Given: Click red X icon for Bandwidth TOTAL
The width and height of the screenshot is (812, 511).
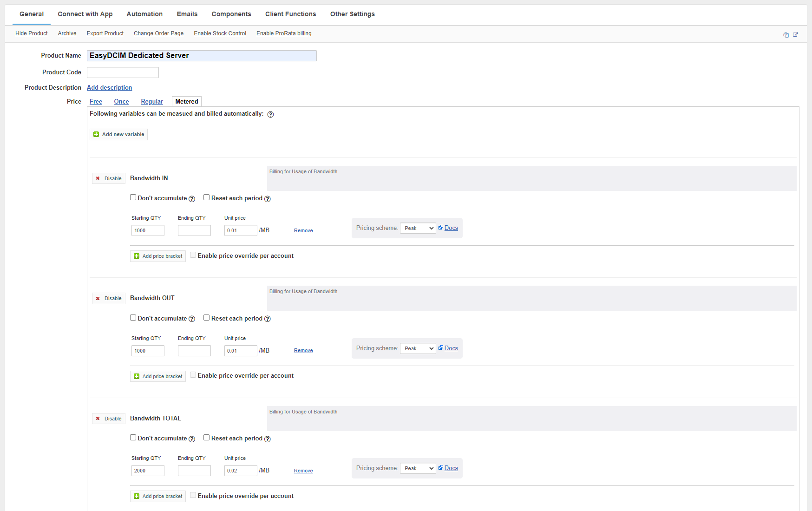Looking at the screenshot, I should point(98,419).
